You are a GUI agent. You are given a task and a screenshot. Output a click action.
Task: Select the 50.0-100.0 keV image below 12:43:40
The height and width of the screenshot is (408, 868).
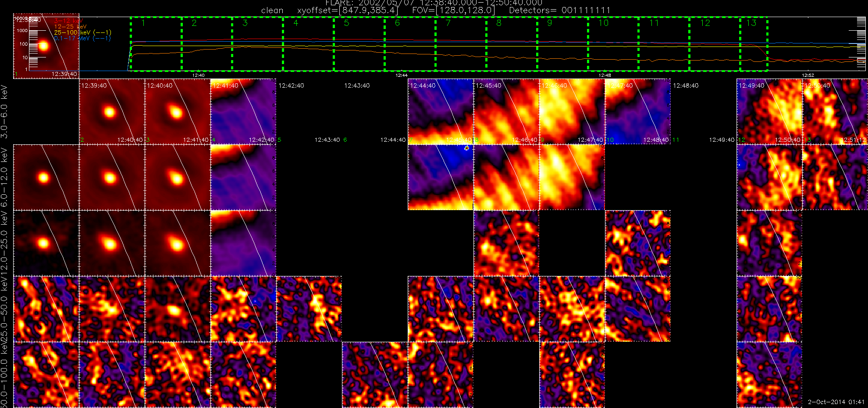(375, 375)
